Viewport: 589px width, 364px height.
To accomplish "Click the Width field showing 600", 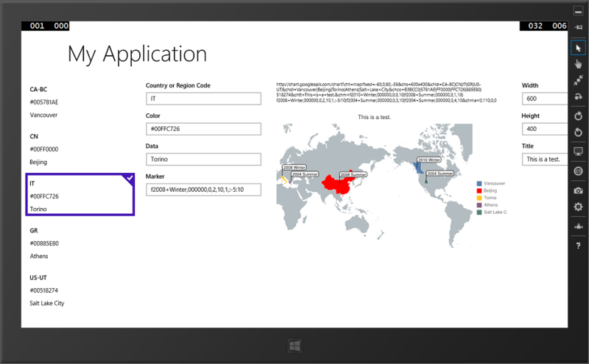I will (x=545, y=99).
